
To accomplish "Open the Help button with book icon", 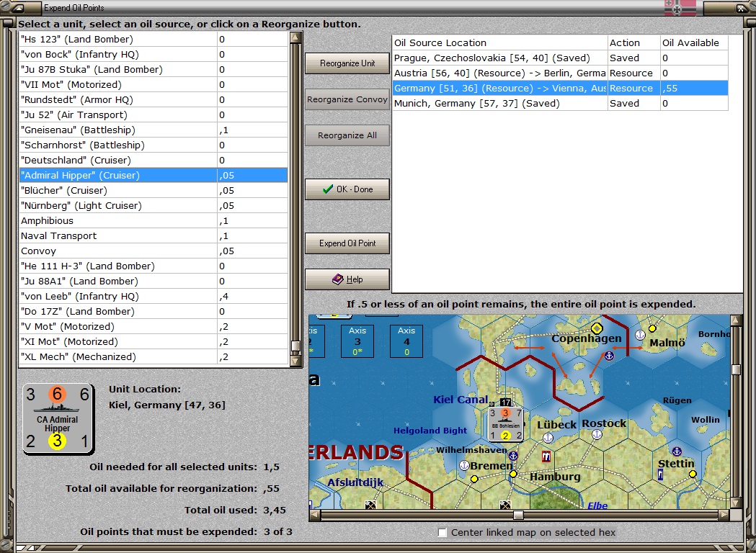I will (347, 279).
